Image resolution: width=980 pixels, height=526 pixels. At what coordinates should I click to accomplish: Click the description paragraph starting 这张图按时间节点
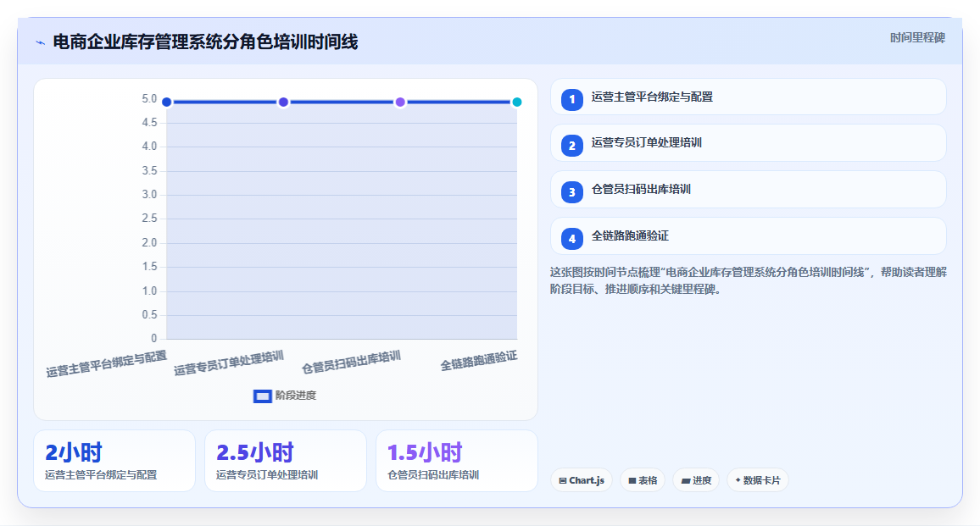[748, 280]
